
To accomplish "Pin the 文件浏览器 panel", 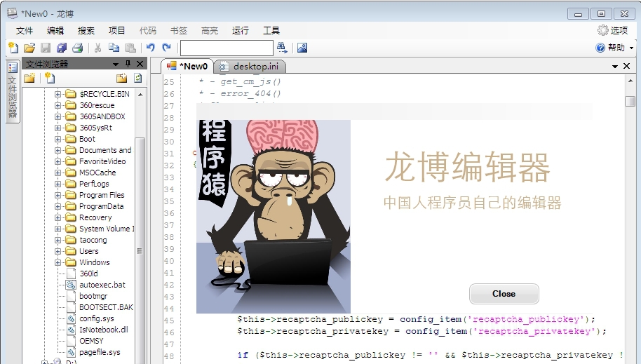I will 128,64.
